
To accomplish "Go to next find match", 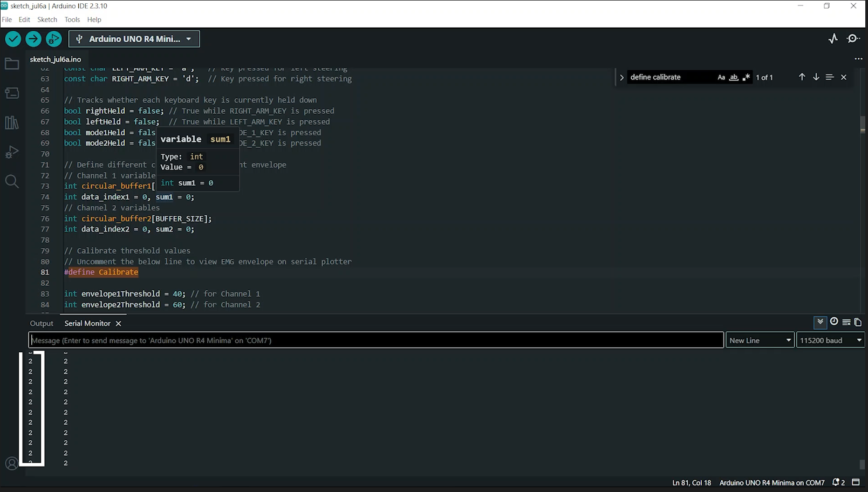I will point(816,77).
